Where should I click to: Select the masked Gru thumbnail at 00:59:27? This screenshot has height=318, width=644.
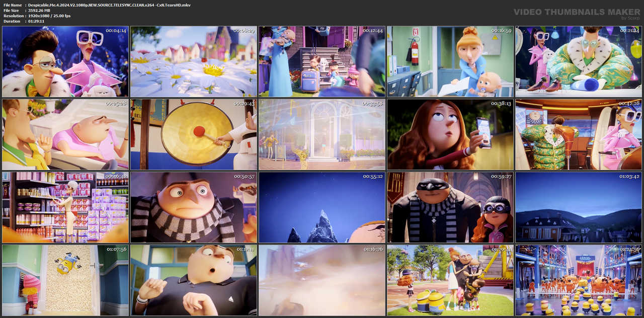450,207
